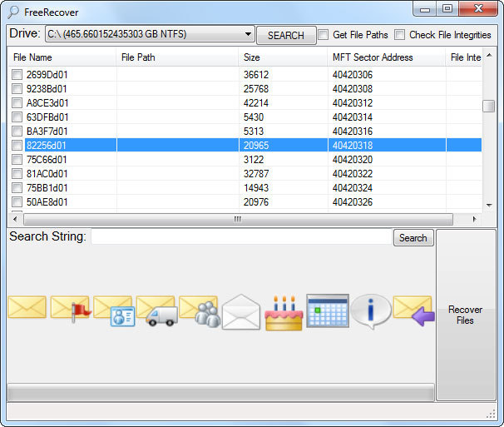The height and width of the screenshot is (427, 504).
Task: Check the box for file 2699Dd01
Action: [17, 75]
